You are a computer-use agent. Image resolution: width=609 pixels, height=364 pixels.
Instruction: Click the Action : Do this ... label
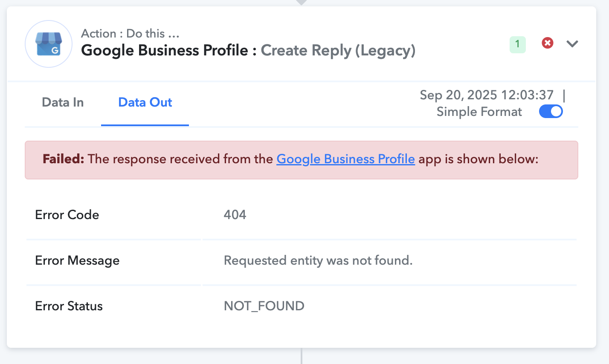[x=130, y=33]
